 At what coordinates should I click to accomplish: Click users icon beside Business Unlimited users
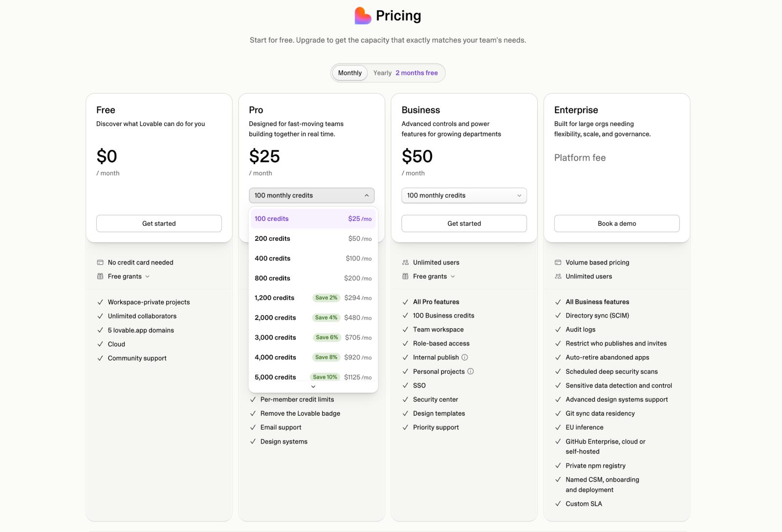point(405,262)
